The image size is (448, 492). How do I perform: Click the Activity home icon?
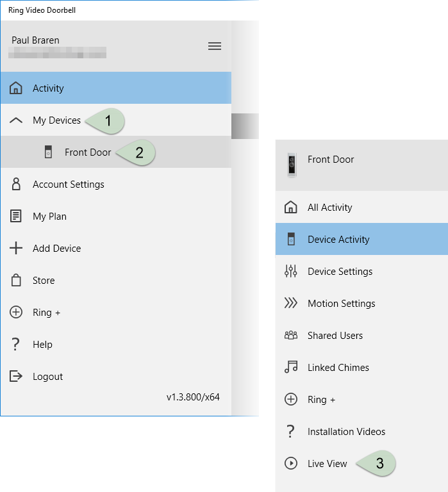tap(15, 88)
